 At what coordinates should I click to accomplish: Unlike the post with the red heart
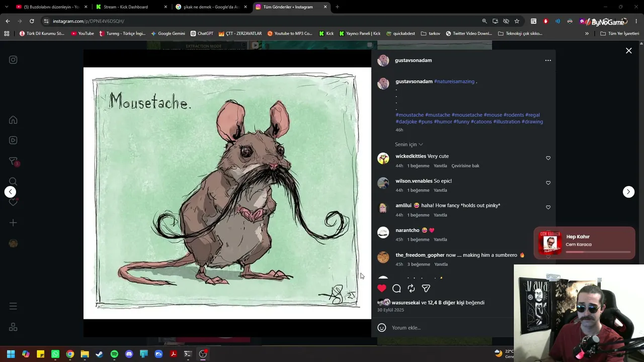point(382,288)
